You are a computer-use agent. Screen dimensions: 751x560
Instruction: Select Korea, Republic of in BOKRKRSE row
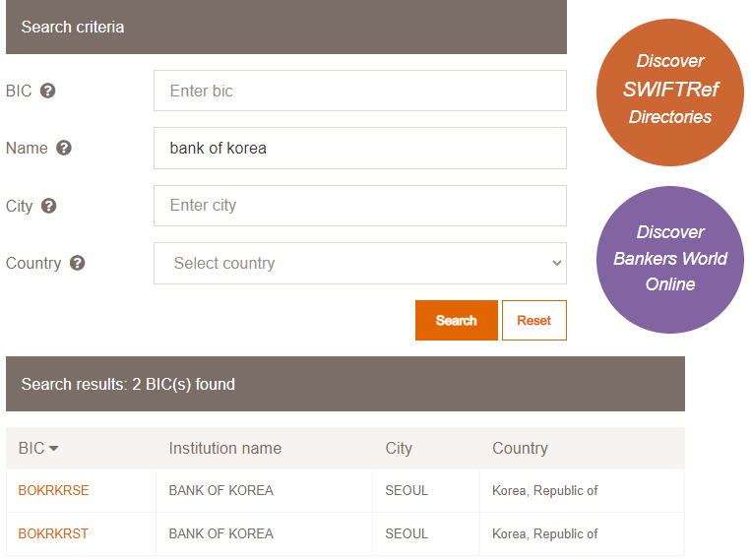pos(545,490)
